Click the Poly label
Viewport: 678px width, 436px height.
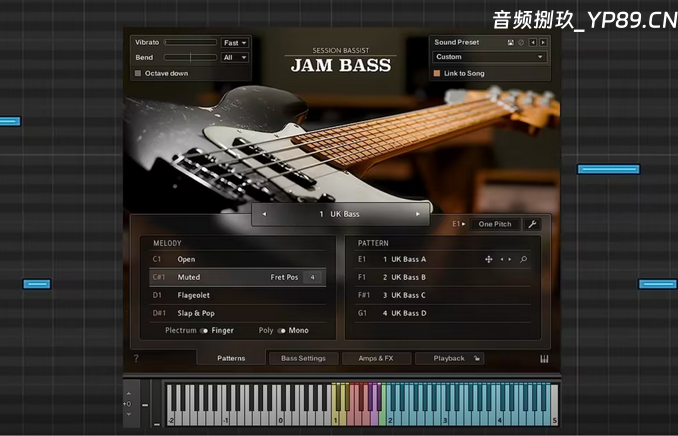tap(266, 330)
